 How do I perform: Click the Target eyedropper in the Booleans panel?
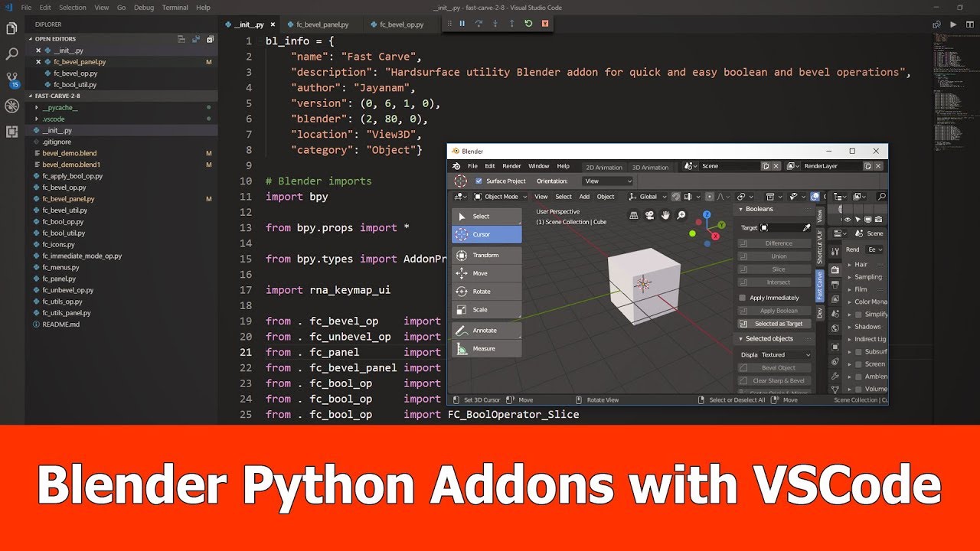click(x=806, y=227)
